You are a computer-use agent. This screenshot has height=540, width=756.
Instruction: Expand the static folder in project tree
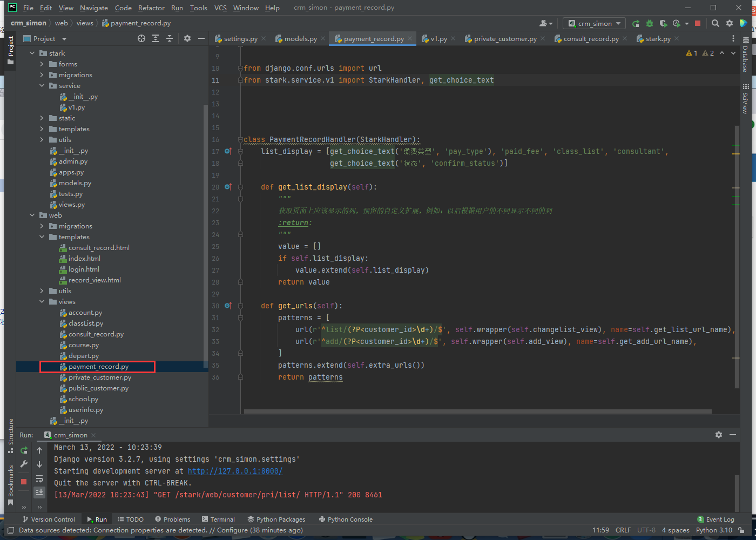(42, 118)
